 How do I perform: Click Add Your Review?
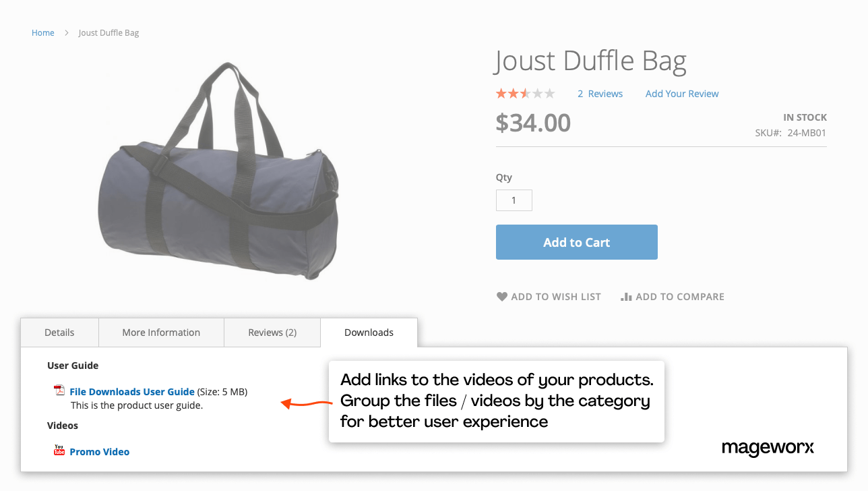point(681,93)
